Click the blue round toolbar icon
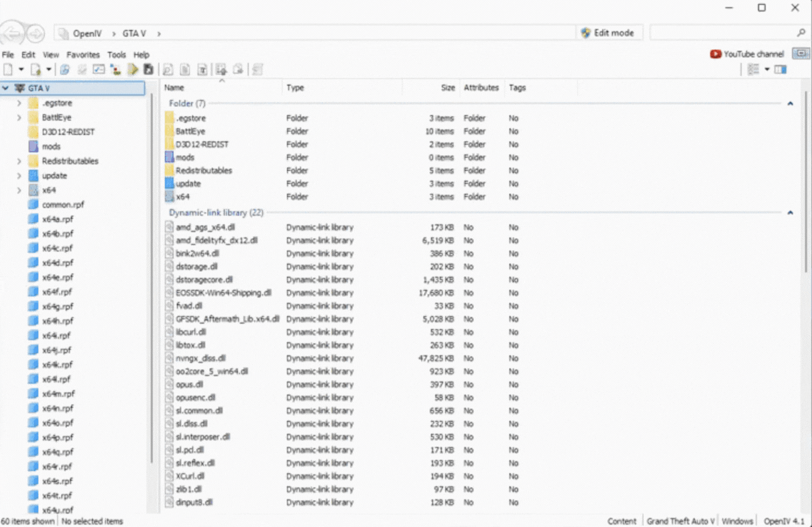 tap(65, 70)
